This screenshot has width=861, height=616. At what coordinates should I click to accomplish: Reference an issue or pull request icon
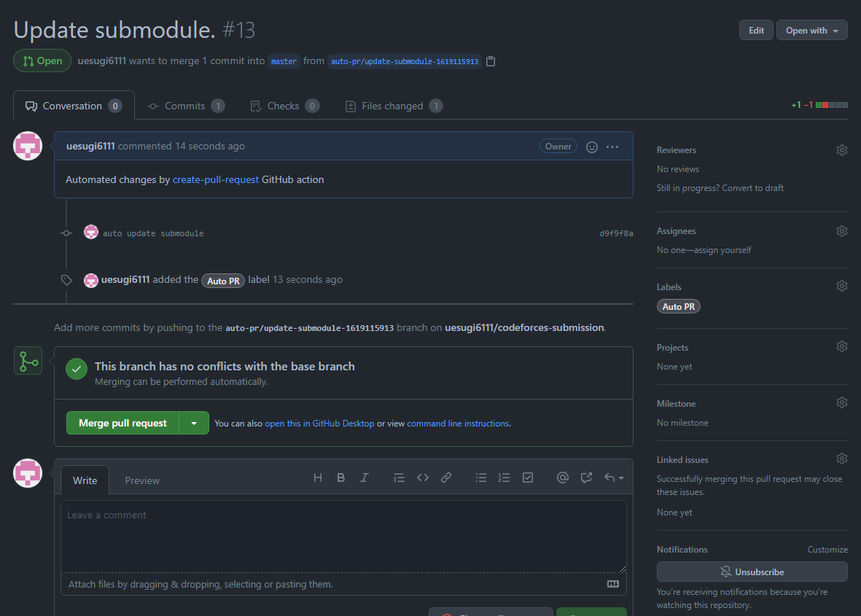click(x=586, y=477)
